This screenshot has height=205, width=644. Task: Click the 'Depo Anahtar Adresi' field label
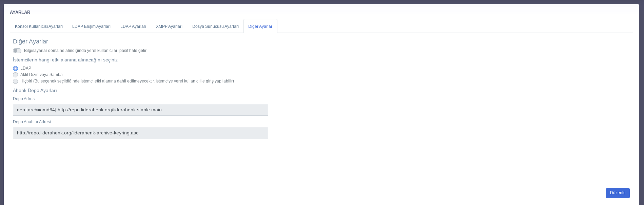32,122
